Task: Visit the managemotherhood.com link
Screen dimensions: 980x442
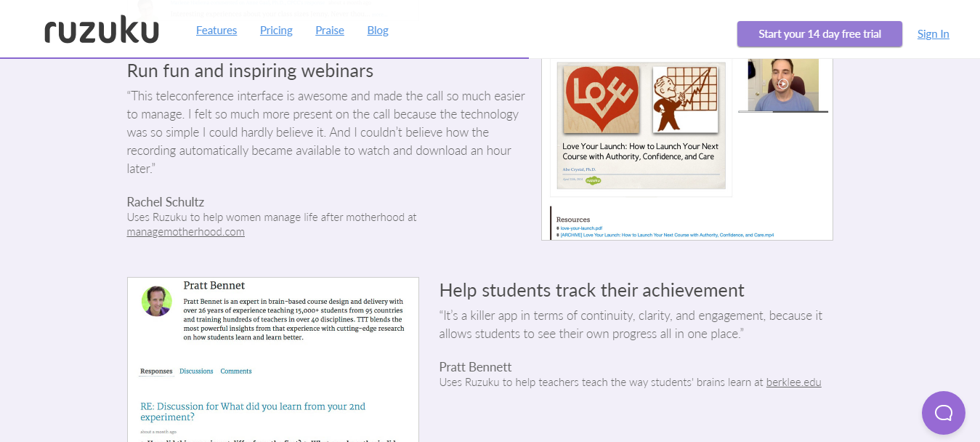Action: [185, 231]
